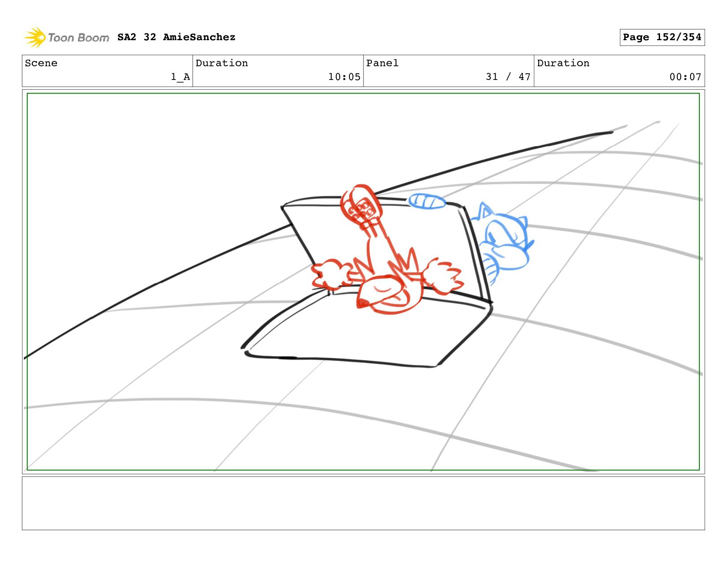Click the scene value '1_A'
This screenshot has height=563, width=728.
pyautogui.click(x=180, y=77)
